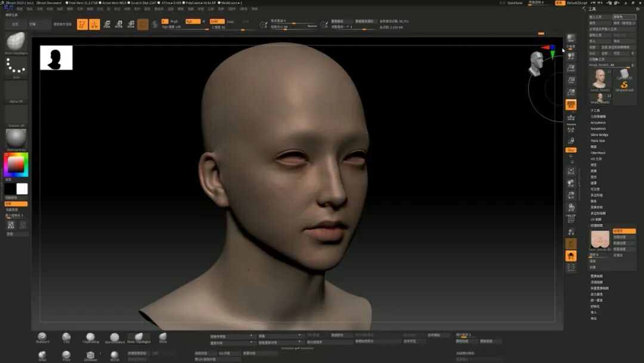Click the 载入工具 (Load Tool) button
Viewport: 644px width, 363px height.
point(600,17)
